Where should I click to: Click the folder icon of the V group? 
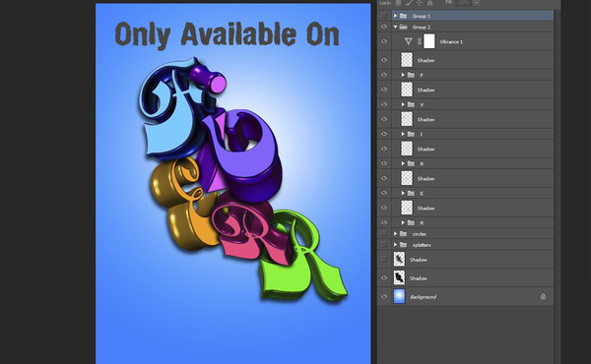(411, 104)
